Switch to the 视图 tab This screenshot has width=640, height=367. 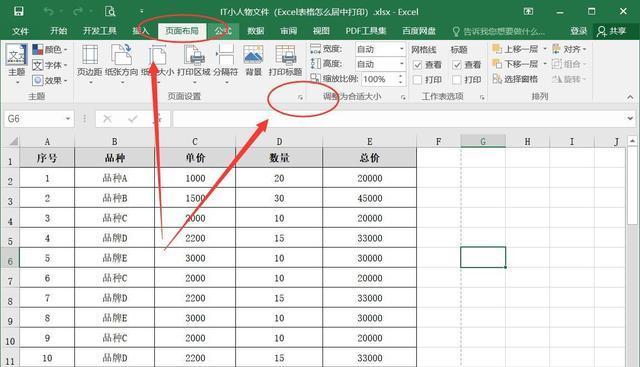pos(321,31)
